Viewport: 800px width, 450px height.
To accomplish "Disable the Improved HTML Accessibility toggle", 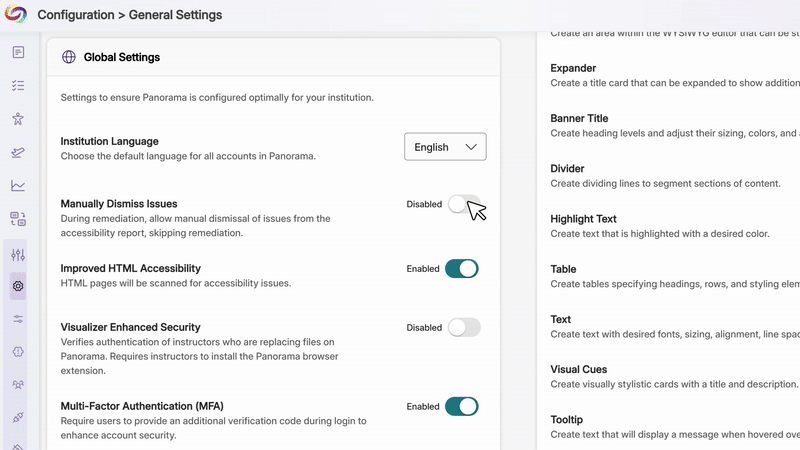I will [462, 269].
